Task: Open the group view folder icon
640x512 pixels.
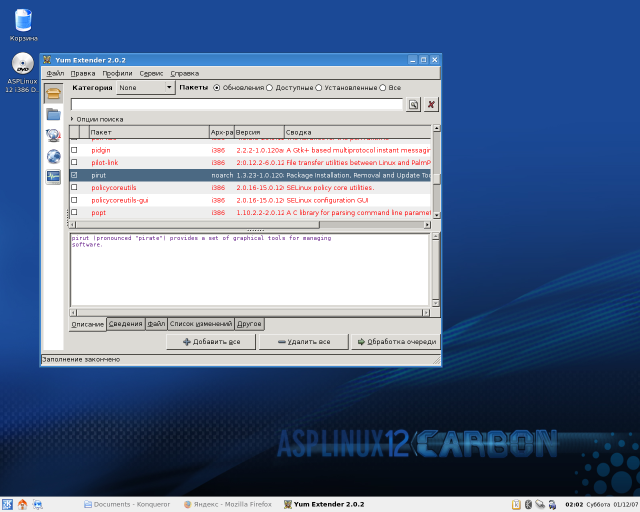Action: click(x=53, y=114)
